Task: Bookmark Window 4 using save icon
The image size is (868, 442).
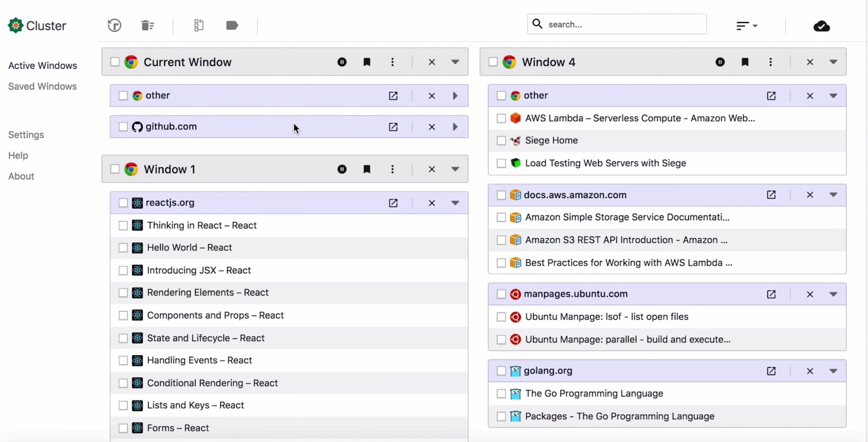Action: tap(745, 62)
